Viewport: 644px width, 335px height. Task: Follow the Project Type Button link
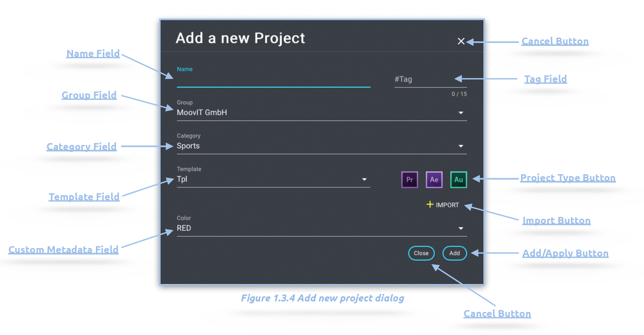[x=568, y=178]
